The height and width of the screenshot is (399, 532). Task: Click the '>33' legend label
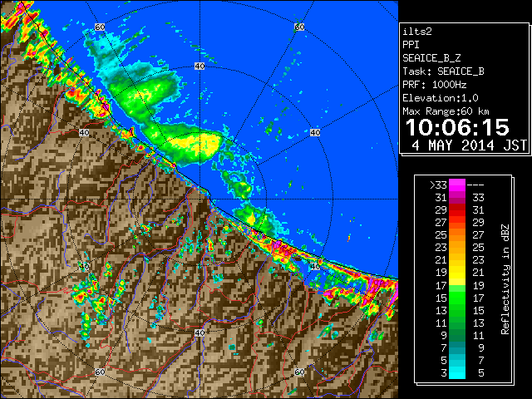coord(438,185)
